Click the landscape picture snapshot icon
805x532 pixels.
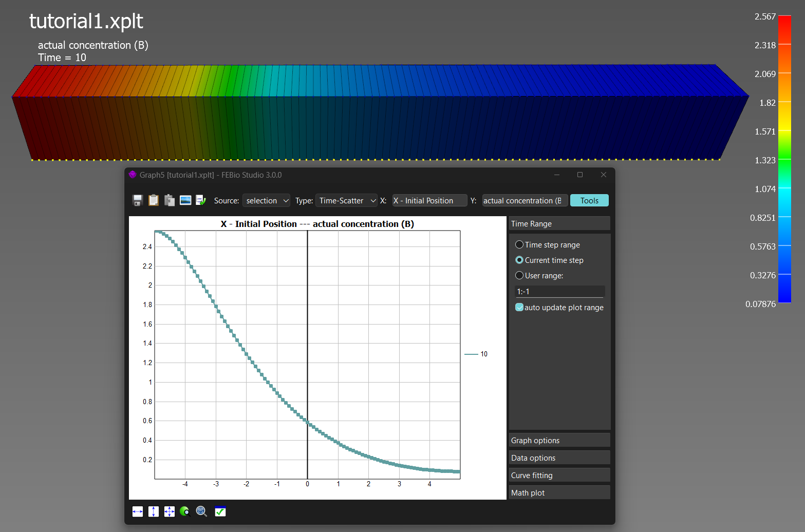[x=185, y=200]
